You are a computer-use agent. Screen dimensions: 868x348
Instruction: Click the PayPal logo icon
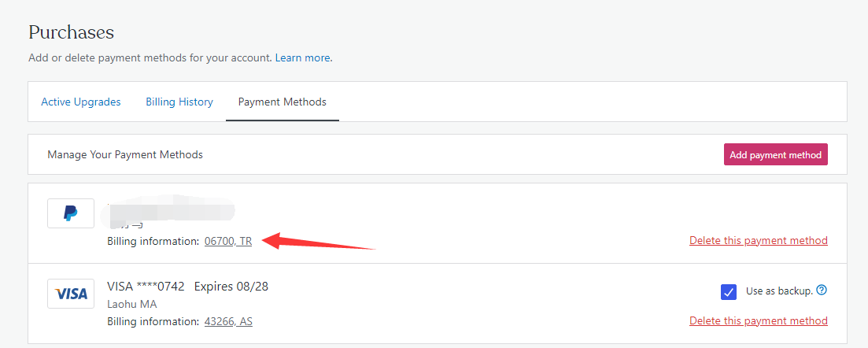tap(71, 213)
